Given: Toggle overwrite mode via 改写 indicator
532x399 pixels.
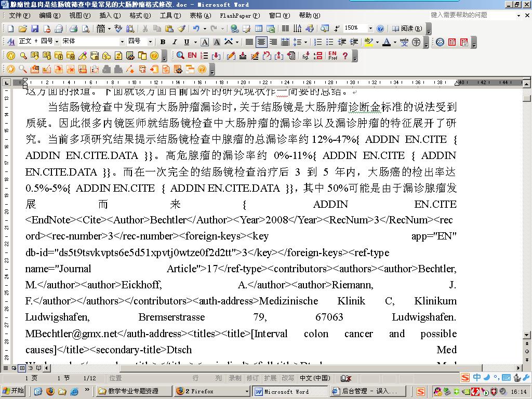Looking at the screenshot, I should [x=287, y=379].
